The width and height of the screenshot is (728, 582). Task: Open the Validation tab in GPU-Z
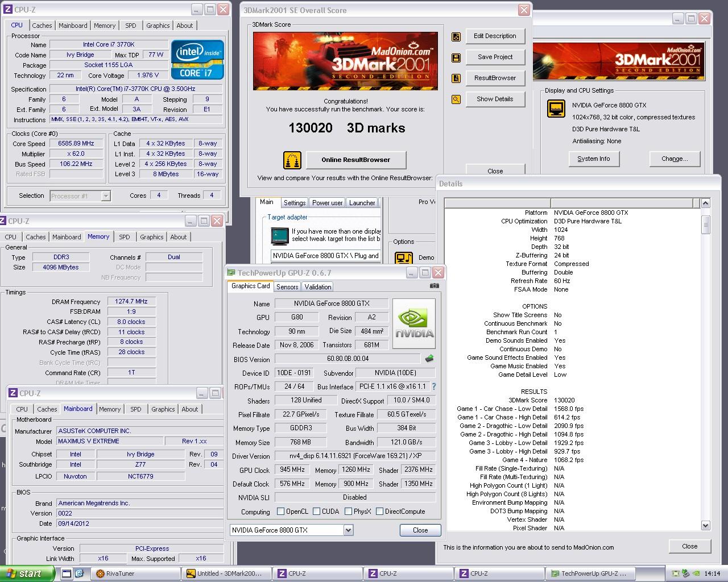317,287
